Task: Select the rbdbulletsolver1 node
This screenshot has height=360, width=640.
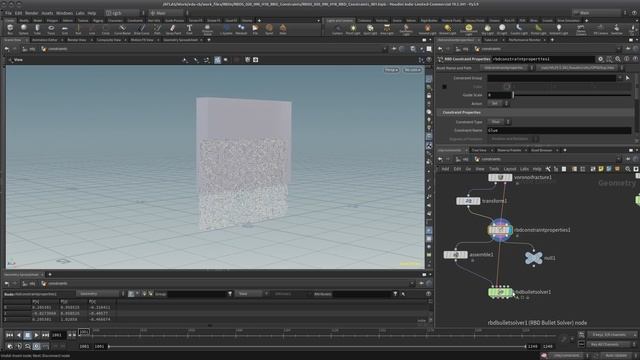Action: (x=500, y=292)
